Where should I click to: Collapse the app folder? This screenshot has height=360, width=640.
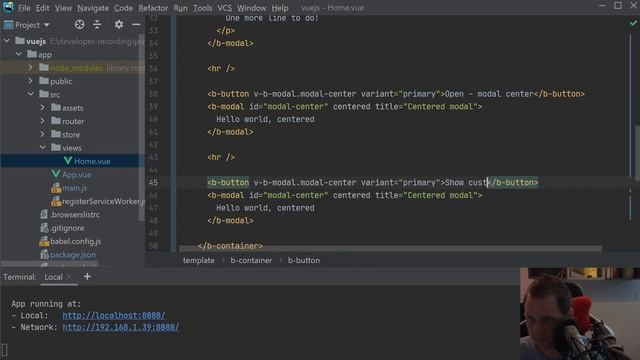[x=19, y=54]
